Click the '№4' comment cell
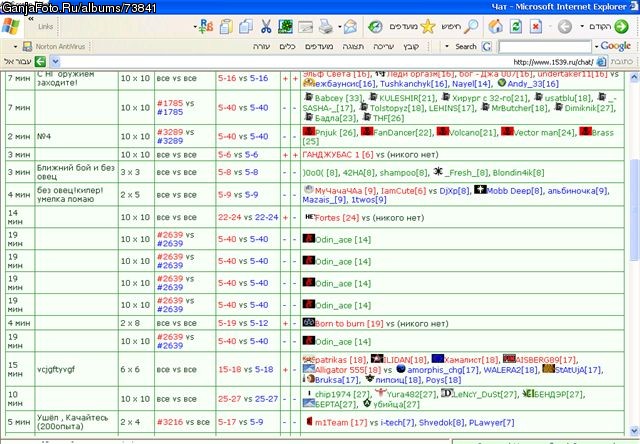 (x=76, y=136)
